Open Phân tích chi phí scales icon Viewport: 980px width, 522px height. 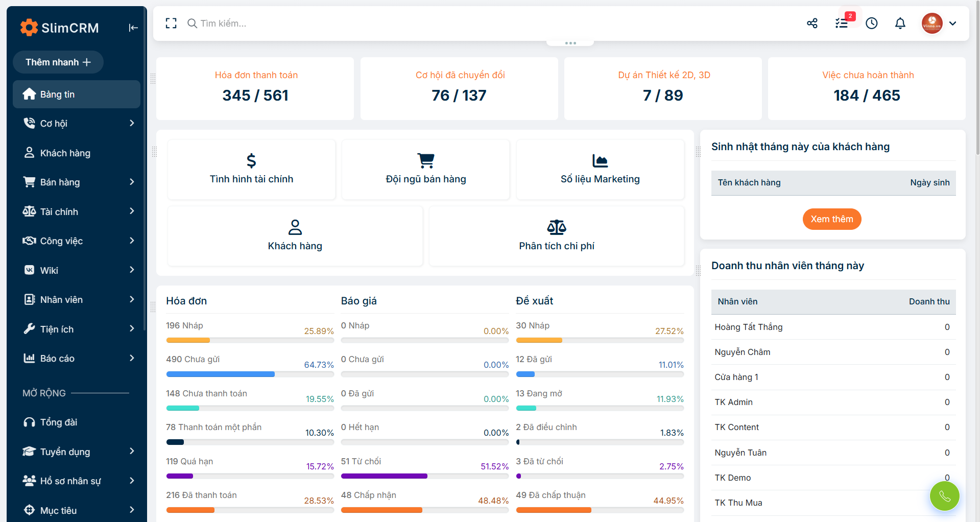[556, 227]
